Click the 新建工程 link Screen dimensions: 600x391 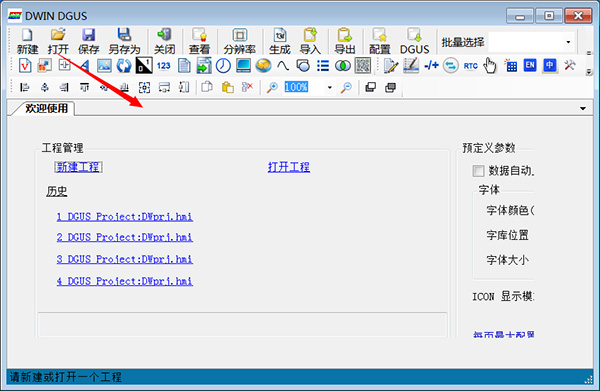[78, 167]
